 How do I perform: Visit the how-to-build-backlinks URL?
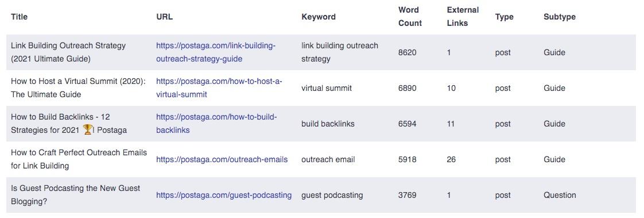tap(216, 124)
